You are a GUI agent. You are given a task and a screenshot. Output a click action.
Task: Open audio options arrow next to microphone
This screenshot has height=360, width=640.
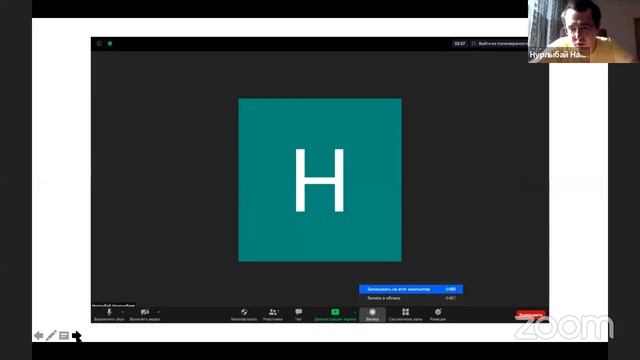click(123, 312)
